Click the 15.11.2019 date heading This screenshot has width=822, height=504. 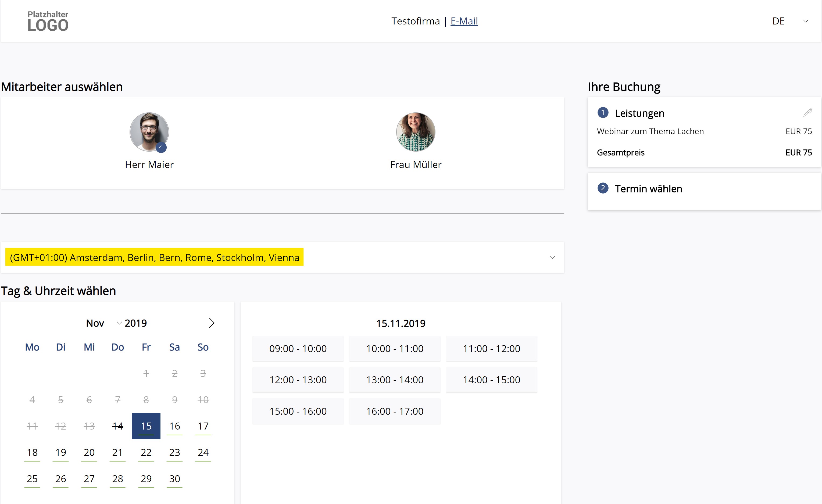(401, 323)
